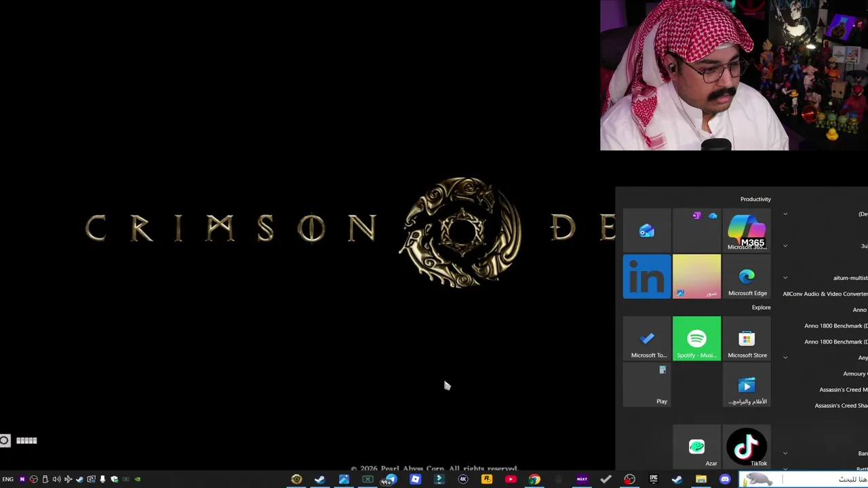The width and height of the screenshot is (868, 488).
Task: Launch the Spotify Music tile
Action: pyautogui.click(x=696, y=338)
